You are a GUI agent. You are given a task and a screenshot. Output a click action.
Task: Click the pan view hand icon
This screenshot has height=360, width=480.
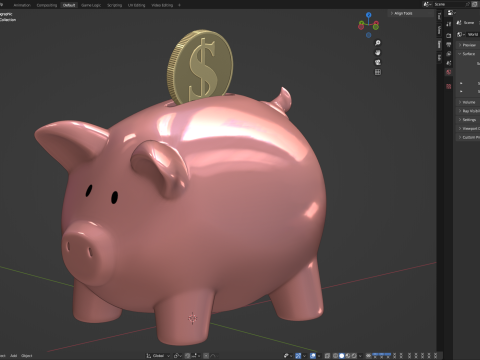point(378,53)
